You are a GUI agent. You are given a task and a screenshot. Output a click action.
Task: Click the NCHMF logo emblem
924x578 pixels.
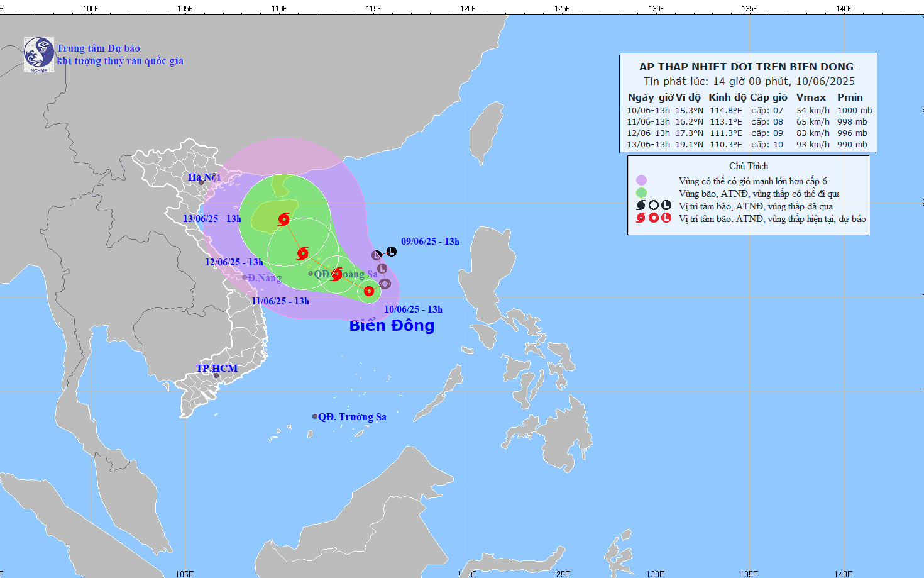[39, 55]
